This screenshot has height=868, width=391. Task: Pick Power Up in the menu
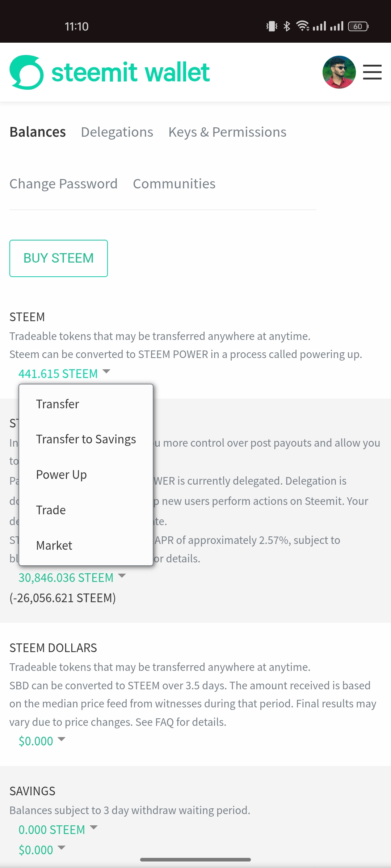(x=61, y=475)
